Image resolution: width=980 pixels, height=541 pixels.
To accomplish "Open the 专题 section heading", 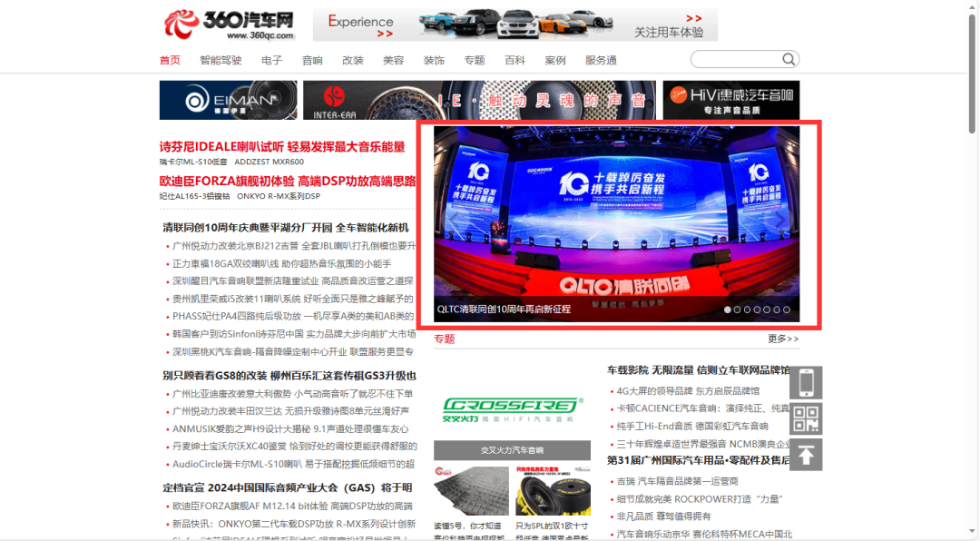I will pos(445,339).
